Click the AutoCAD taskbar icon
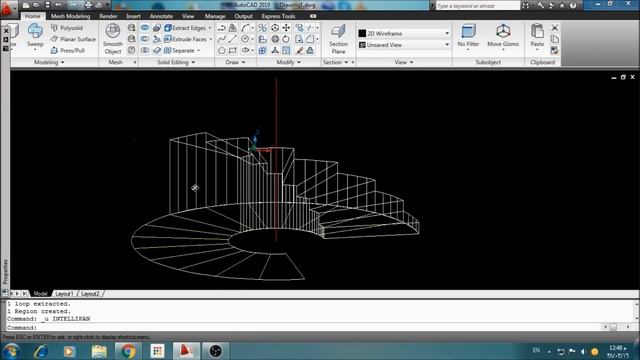 click(186, 351)
